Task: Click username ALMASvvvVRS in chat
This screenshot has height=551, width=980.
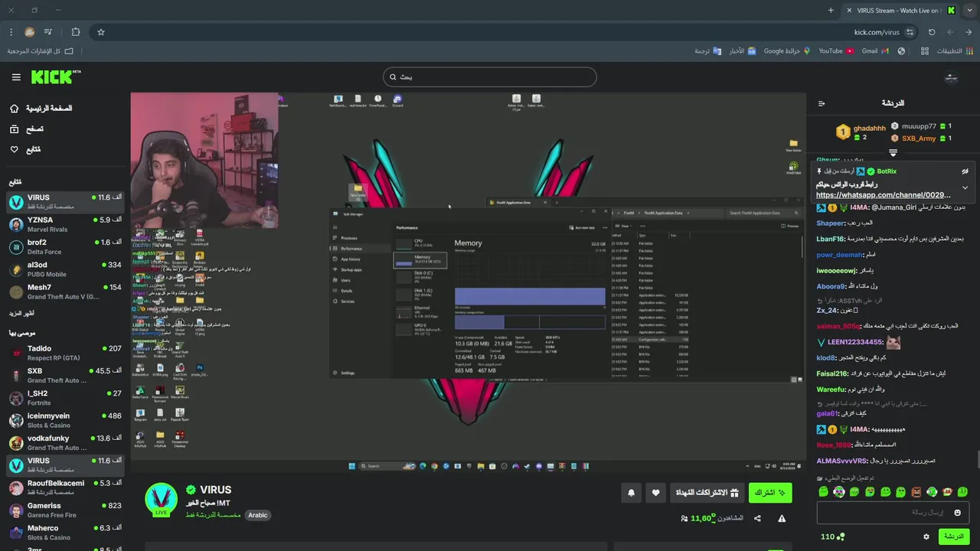Action: pyautogui.click(x=841, y=461)
